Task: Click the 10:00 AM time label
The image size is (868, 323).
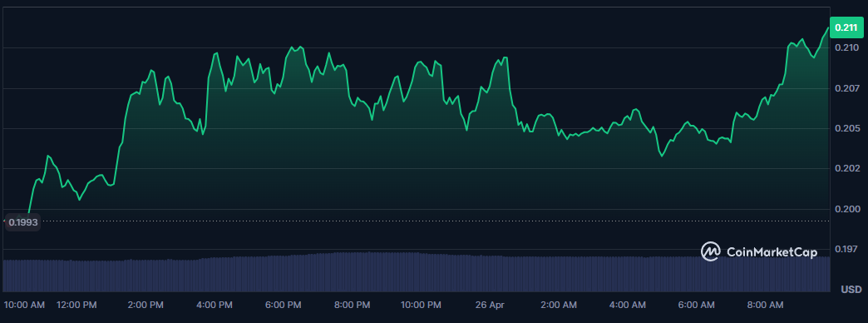Action: pos(24,306)
